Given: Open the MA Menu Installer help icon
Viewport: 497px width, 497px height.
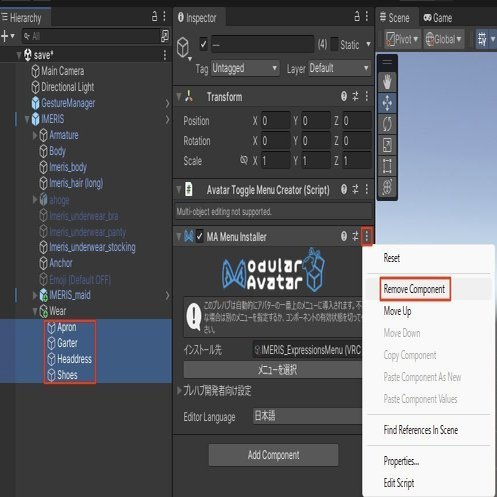Looking at the screenshot, I should [344, 236].
